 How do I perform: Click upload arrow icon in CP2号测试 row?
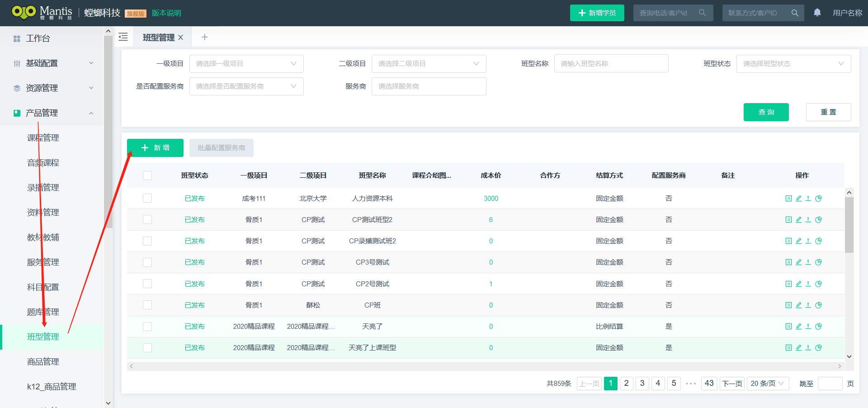(808, 284)
